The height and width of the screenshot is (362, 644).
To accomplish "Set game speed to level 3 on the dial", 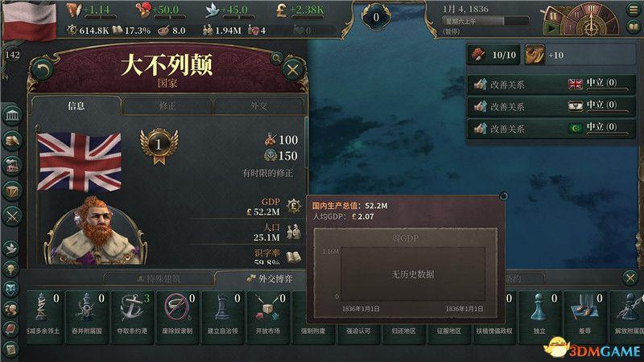I will 591,9.
